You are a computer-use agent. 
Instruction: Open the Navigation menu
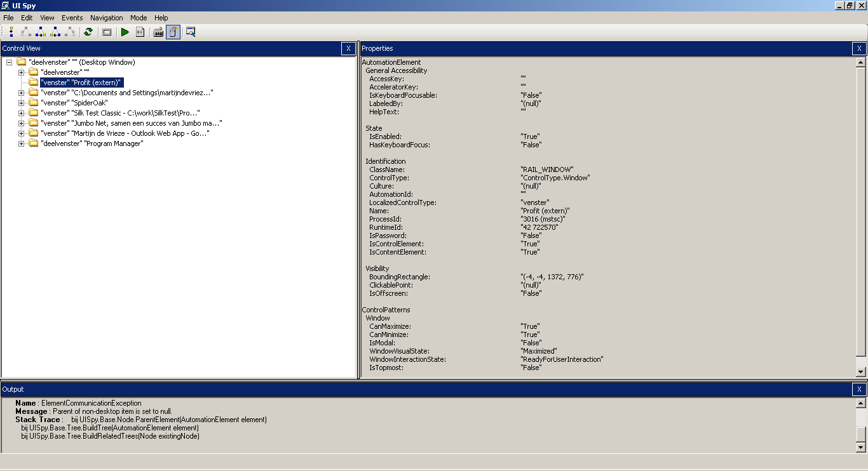106,18
